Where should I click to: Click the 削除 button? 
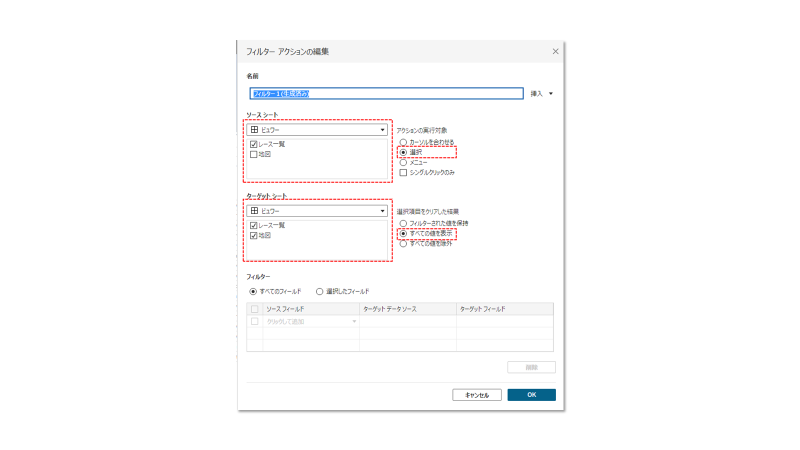531,367
